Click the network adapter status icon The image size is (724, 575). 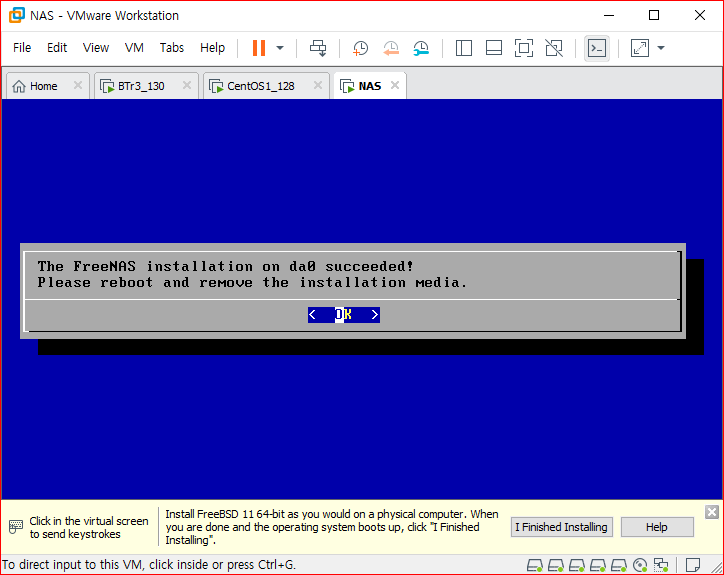pyautogui.click(x=661, y=565)
